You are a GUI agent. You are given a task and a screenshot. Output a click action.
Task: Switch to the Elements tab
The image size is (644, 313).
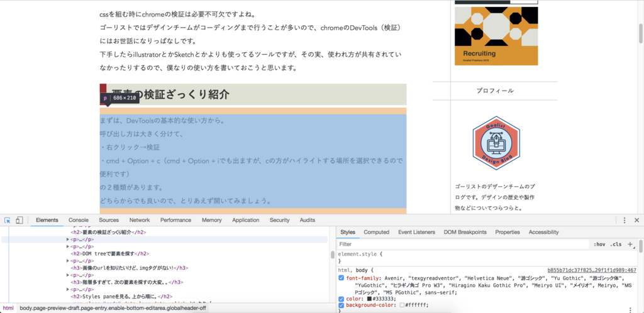point(47,220)
